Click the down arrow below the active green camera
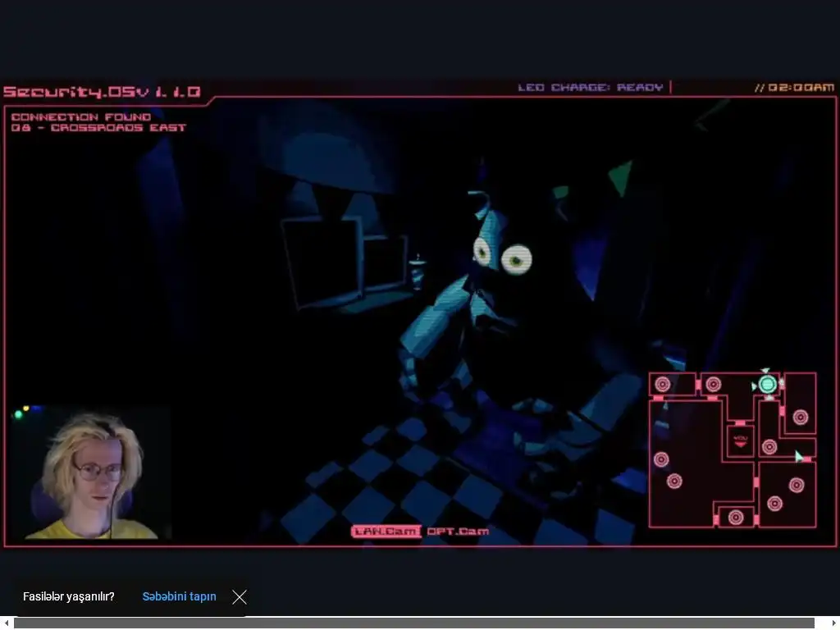Viewport: 840px width, 630px height. coord(769,398)
